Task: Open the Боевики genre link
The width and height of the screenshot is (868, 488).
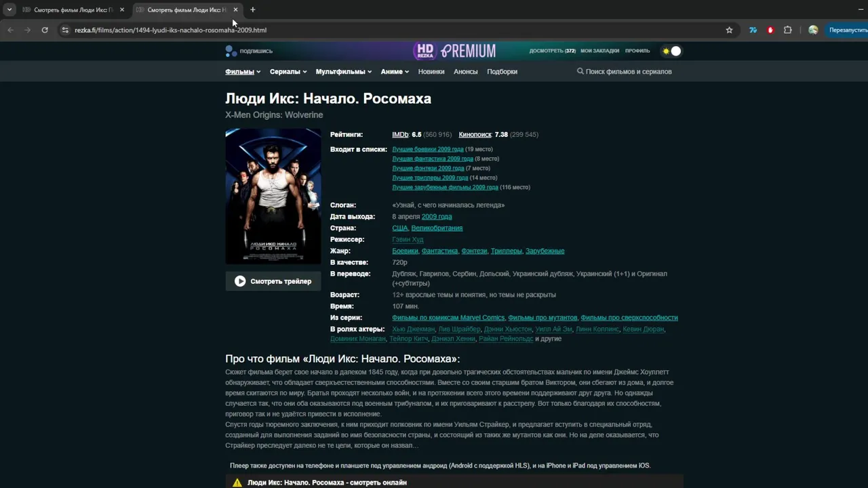Action: tap(405, 251)
